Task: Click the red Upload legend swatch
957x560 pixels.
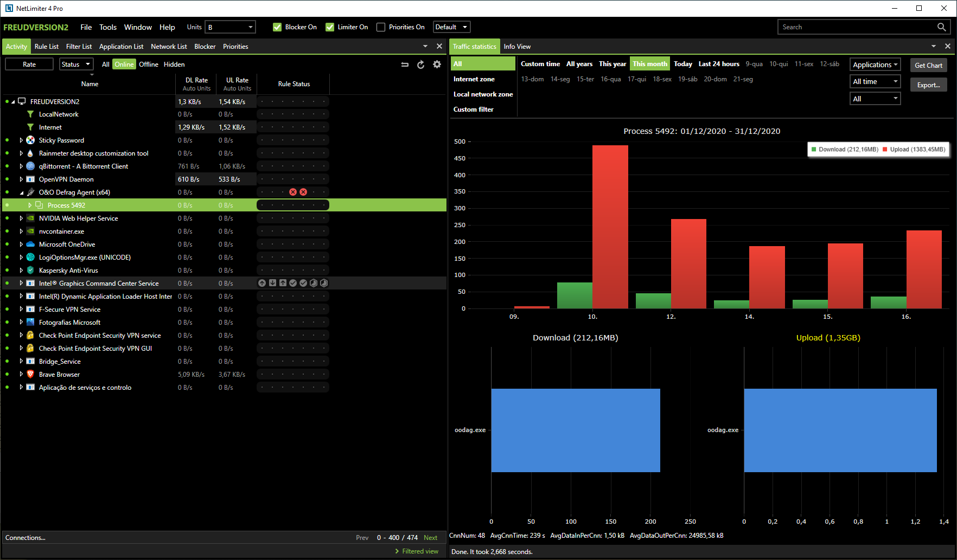Action: click(885, 150)
